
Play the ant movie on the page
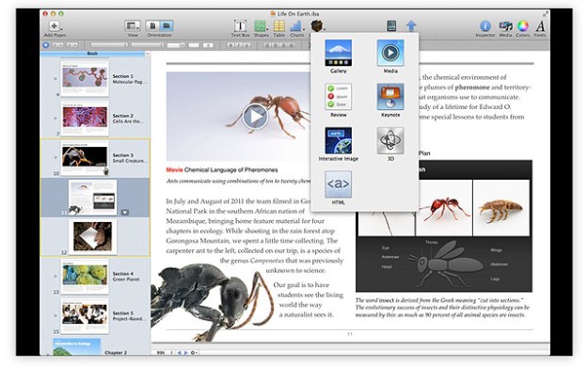(x=255, y=116)
